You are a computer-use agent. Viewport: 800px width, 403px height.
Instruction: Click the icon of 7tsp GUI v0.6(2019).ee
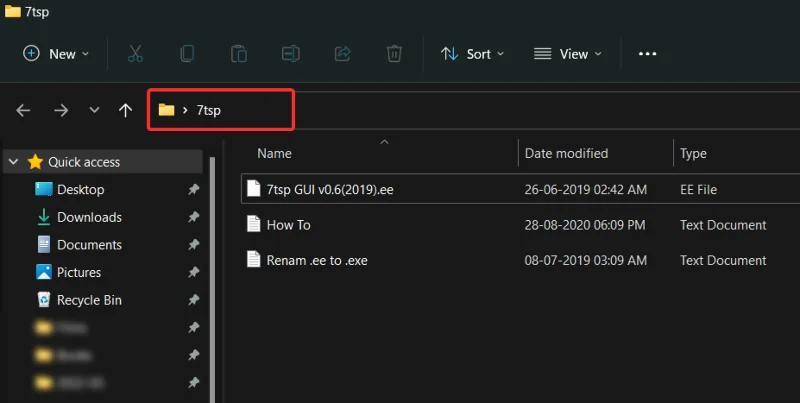point(254,189)
